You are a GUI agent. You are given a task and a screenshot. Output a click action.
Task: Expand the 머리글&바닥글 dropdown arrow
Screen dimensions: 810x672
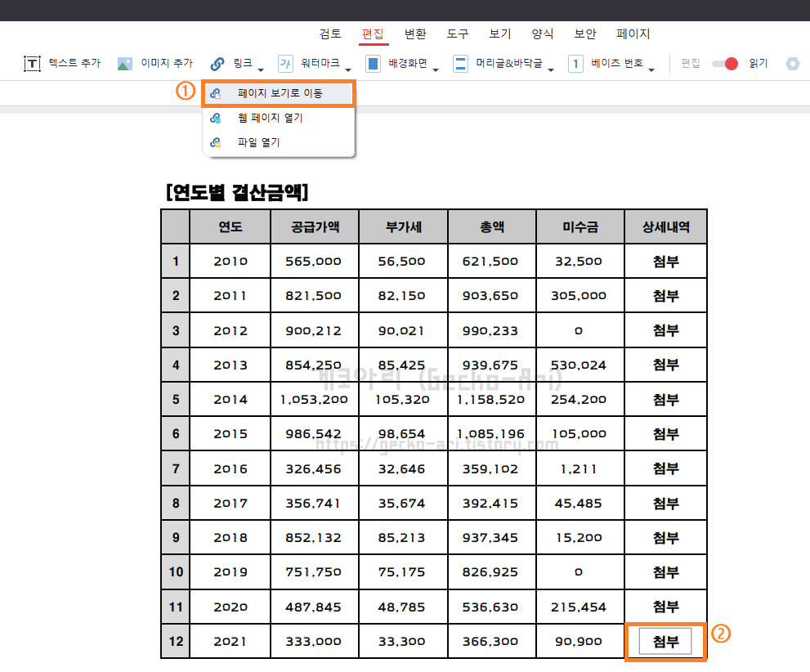(551, 69)
